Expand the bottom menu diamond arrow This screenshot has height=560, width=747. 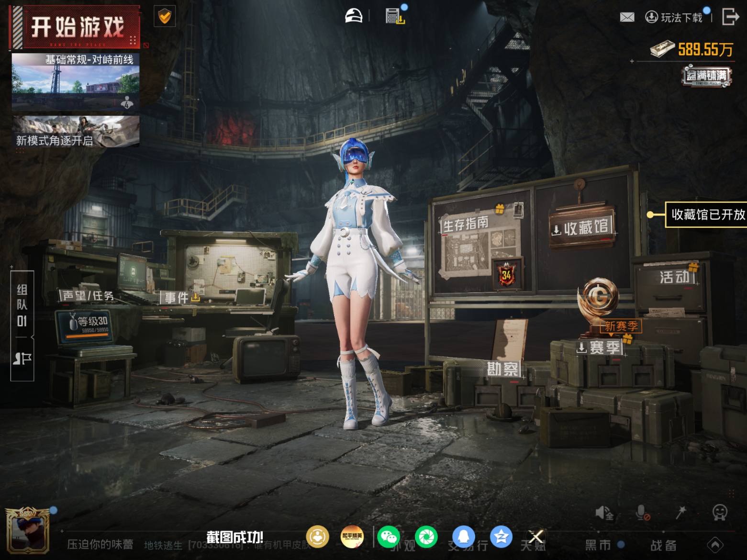(x=715, y=545)
